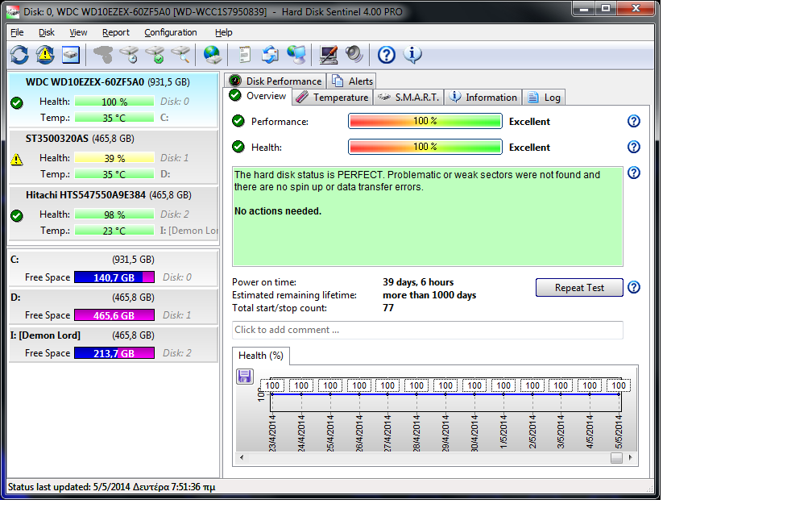Click the disk with clock test icon

coord(129,55)
